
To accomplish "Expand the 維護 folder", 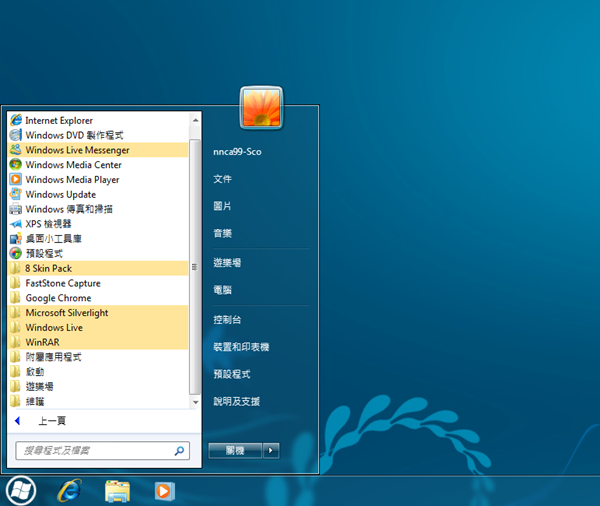I will click(98, 401).
